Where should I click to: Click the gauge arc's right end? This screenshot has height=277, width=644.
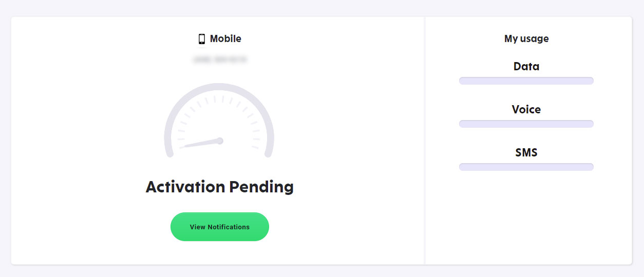[270, 153]
